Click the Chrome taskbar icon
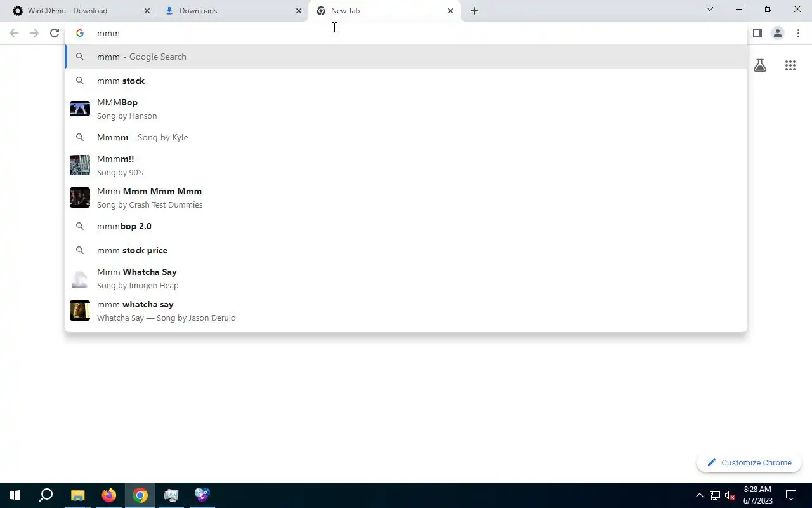The image size is (812, 508). (x=140, y=495)
